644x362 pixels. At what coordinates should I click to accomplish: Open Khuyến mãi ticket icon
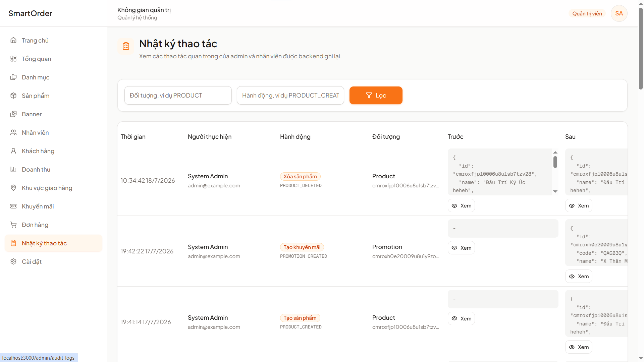[13, 206]
